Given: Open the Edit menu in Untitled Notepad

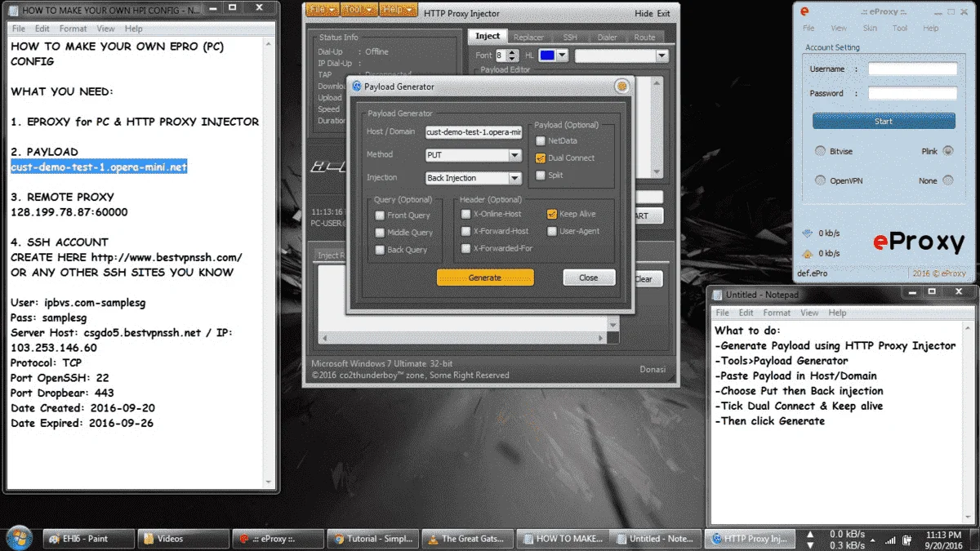Looking at the screenshot, I should click(746, 313).
